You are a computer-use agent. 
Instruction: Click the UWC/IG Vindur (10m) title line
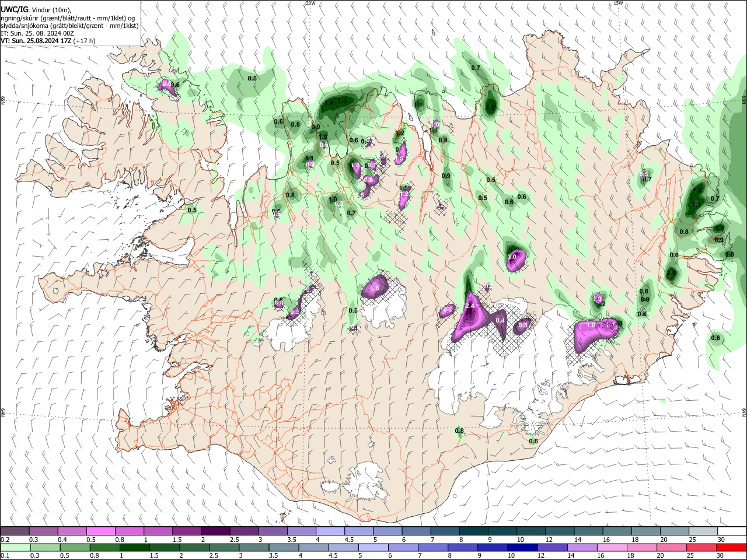[36, 10]
